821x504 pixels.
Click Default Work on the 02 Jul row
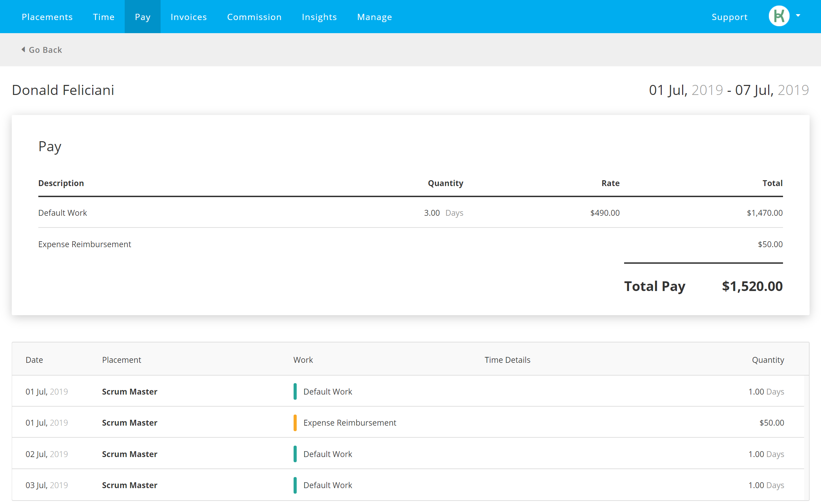click(x=328, y=454)
